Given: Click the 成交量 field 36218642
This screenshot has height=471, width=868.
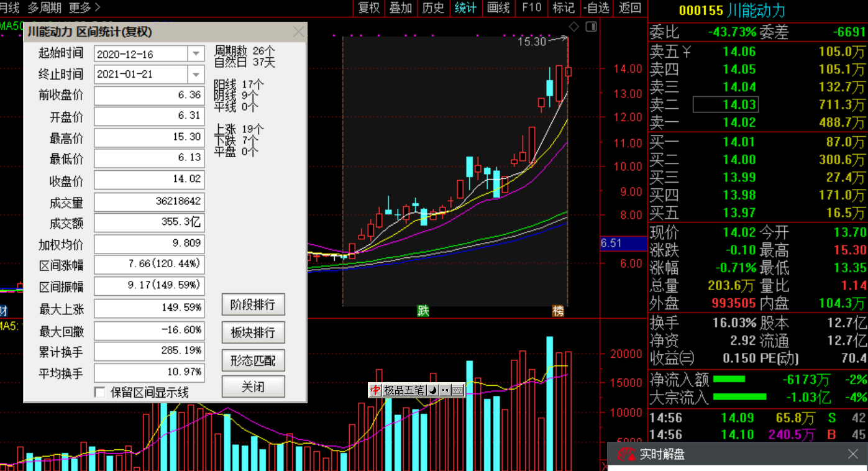Looking at the screenshot, I should click(x=149, y=201).
